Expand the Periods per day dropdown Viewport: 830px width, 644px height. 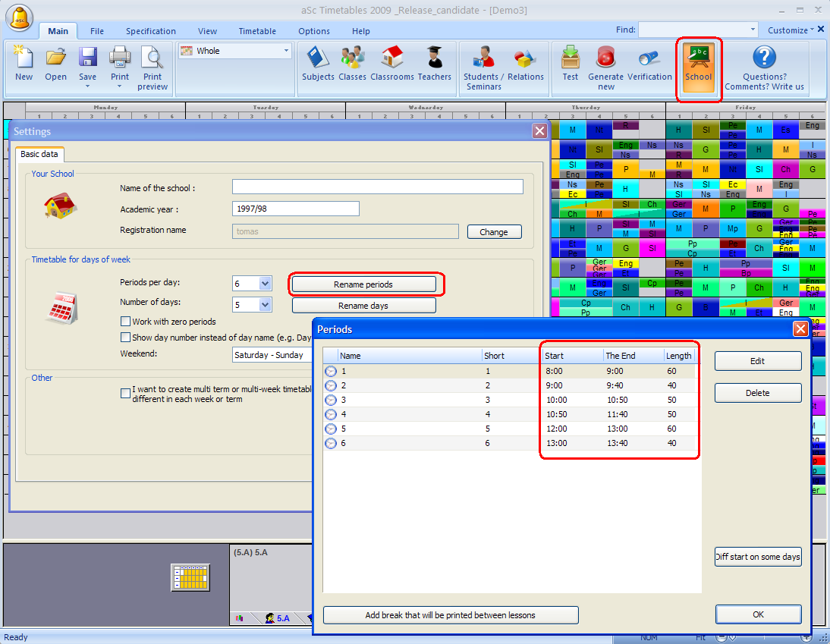[x=265, y=284]
